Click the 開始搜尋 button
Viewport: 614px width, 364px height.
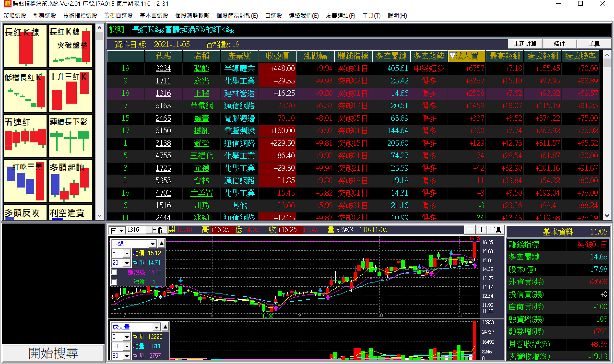(x=53, y=353)
